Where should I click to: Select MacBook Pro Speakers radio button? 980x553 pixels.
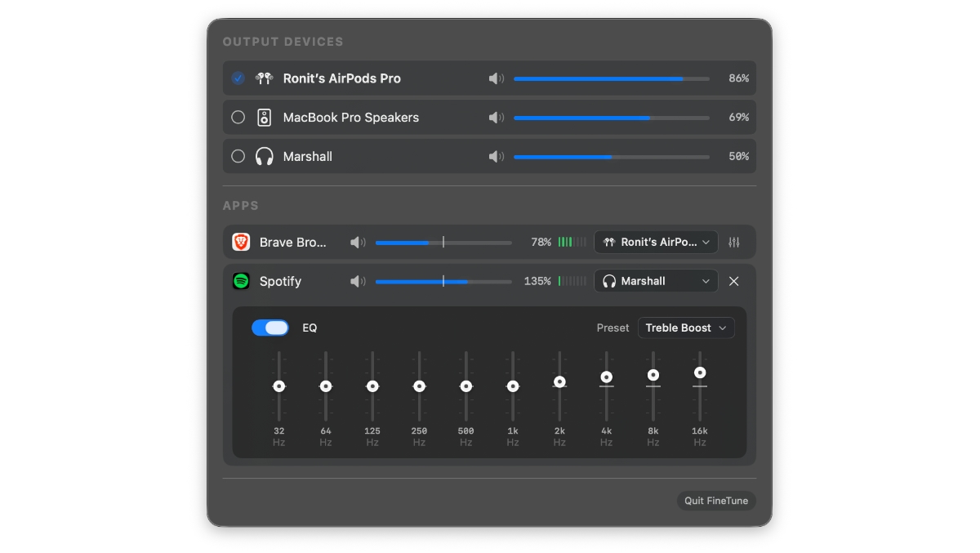point(238,118)
